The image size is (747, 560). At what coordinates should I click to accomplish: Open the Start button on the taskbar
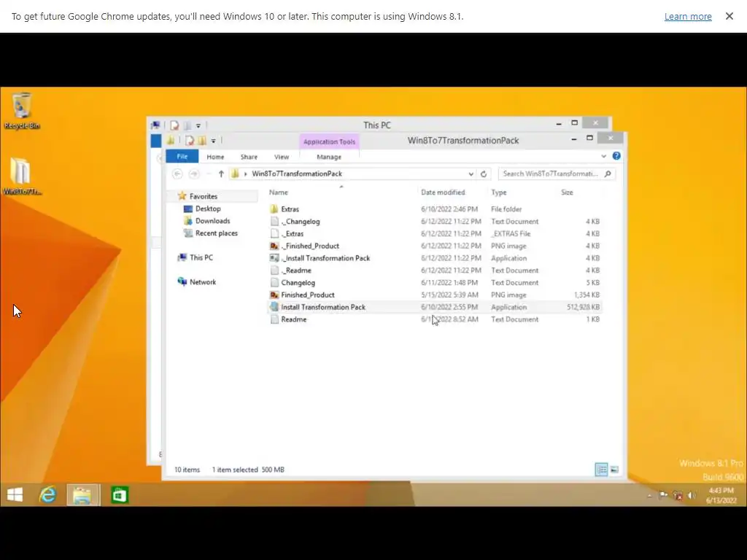[x=15, y=495]
